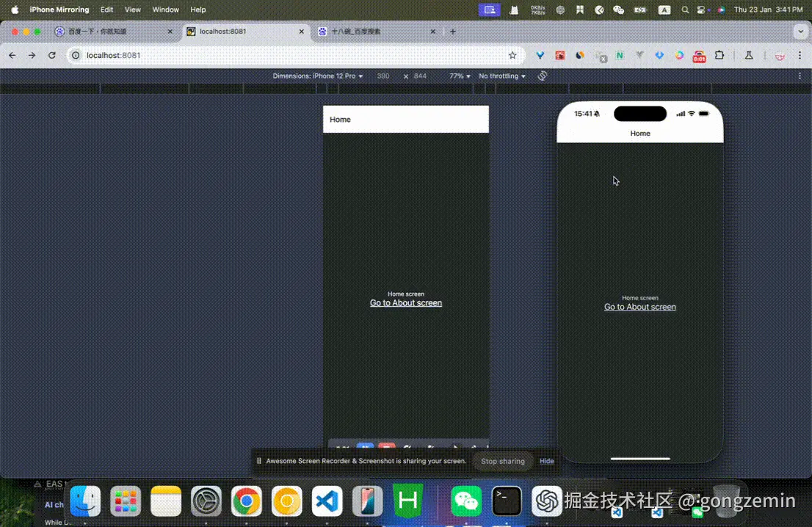Open Spotlight search in the menu bar
Screen dimensions: 812x527
click(x=684, y=10)
